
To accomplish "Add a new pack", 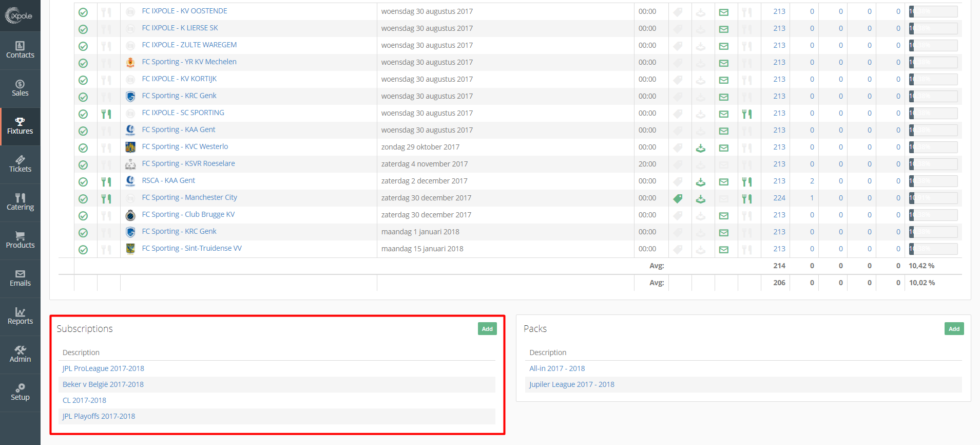I will 954,329.
